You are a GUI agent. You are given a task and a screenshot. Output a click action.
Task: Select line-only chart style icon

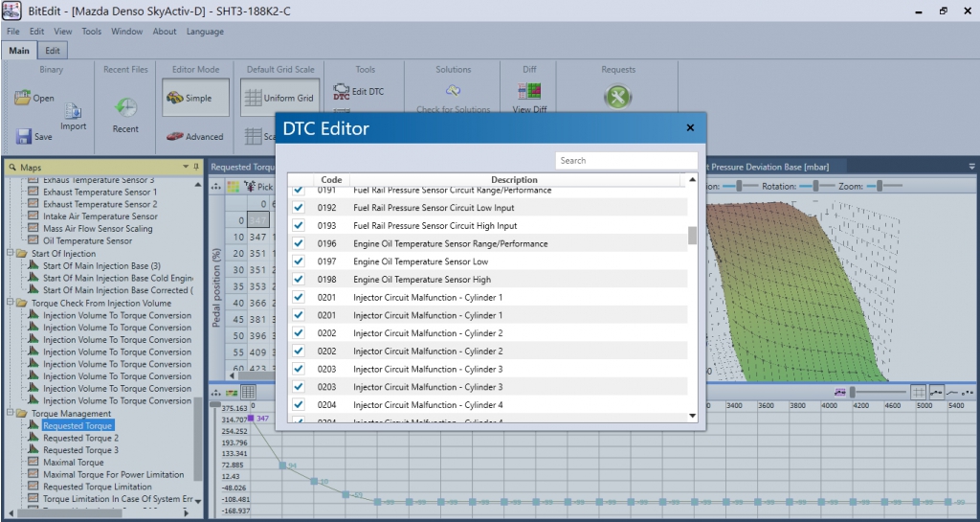(x=952, y=392)
